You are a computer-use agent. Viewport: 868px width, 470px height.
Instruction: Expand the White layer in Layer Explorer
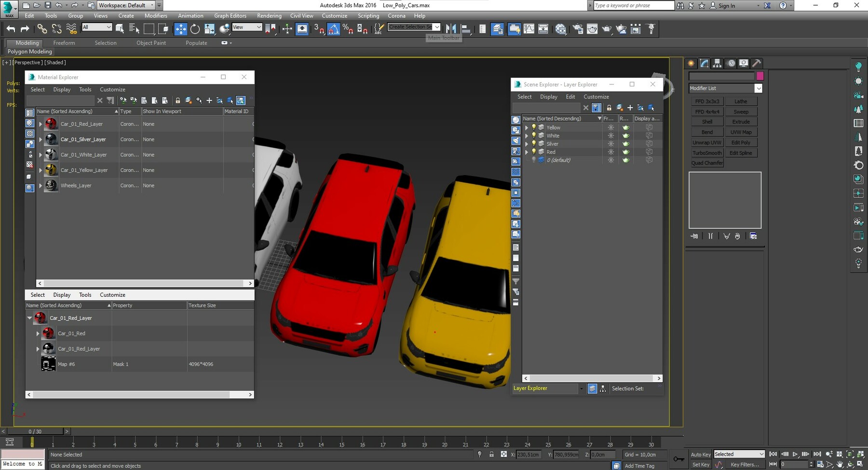coord(526,136)
